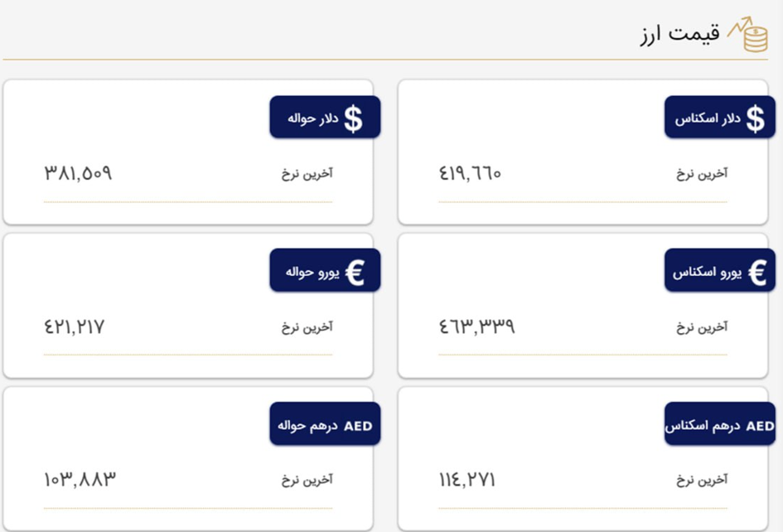Click the dirham banknote rate ۱۱۴,۲۷۱
Image resolution: width=783 pixels, height=532 pixels.
click(467, 480)
